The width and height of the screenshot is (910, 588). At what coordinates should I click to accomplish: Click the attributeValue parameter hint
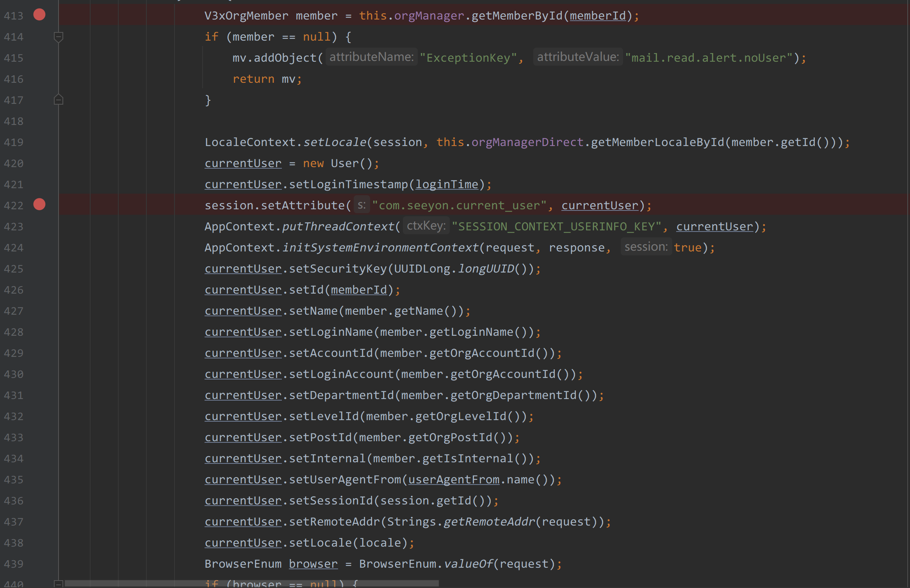pyautogui.click(x=578, y=57)
